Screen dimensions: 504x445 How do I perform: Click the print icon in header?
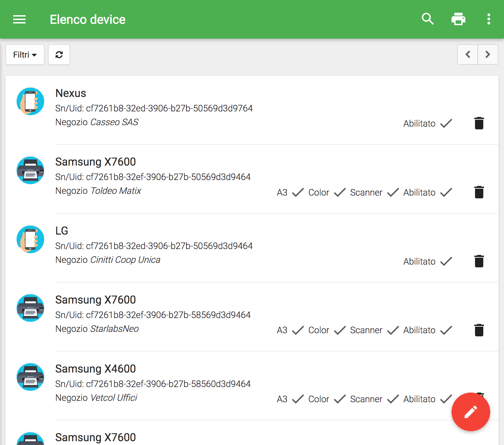pyautogui.click(x=458, y=19)
